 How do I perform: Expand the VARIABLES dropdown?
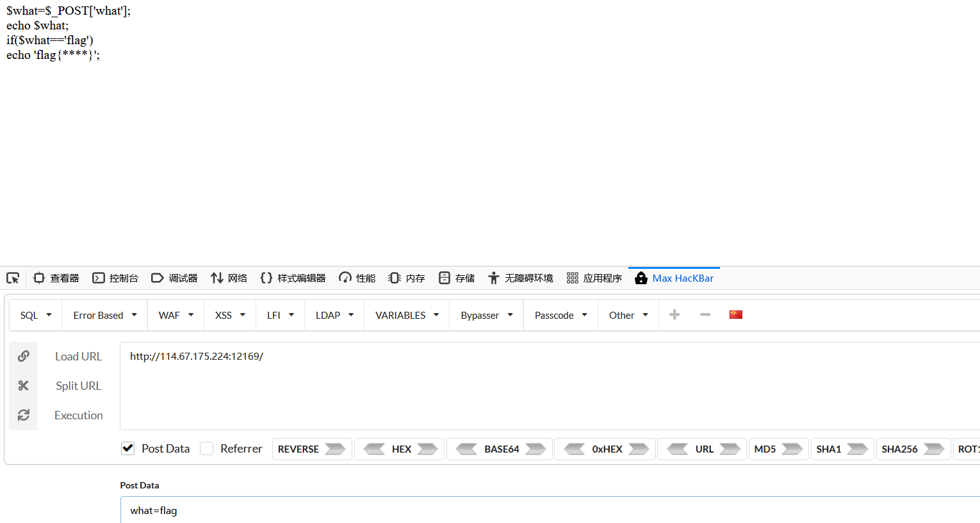click(407, 315)
